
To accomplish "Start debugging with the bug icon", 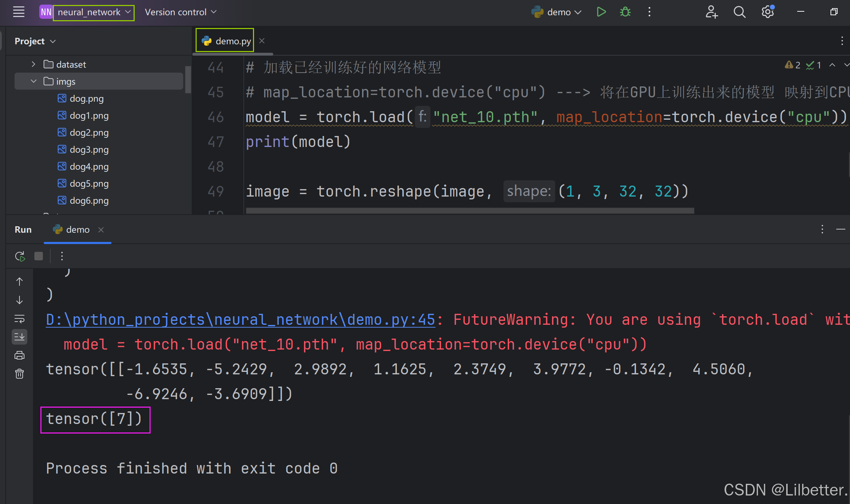I will point(625,12).
